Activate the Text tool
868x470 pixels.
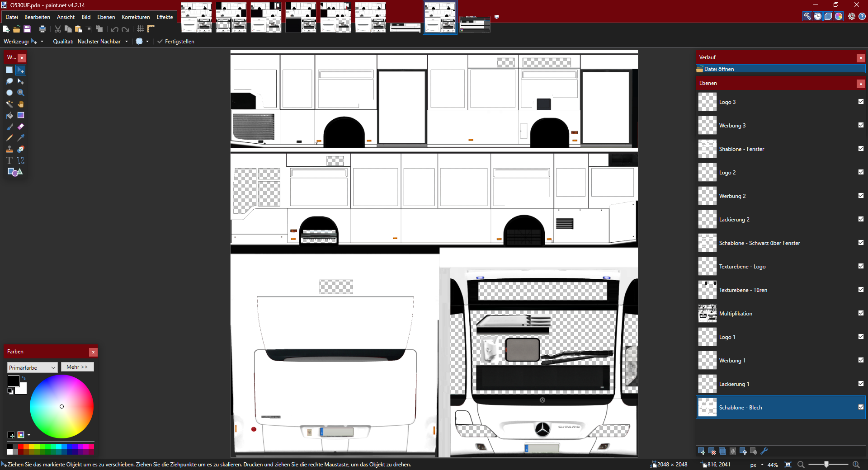(9, 160)
